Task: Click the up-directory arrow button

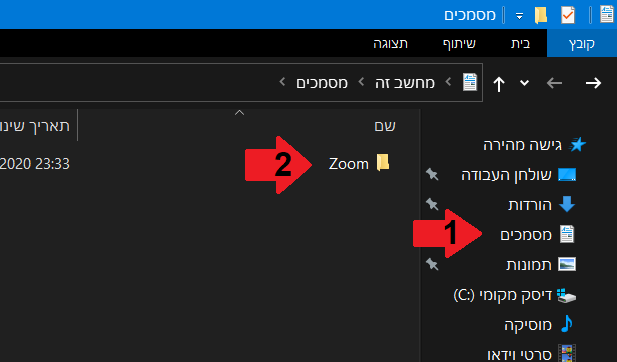Action: pyautogui.click(x=499, y=83)
